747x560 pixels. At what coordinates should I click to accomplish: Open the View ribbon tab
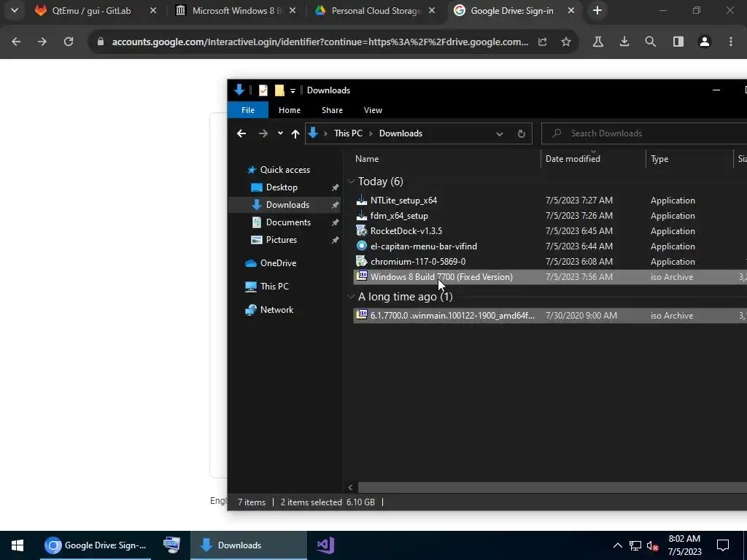pyautogui.click(x=373, y=110)
